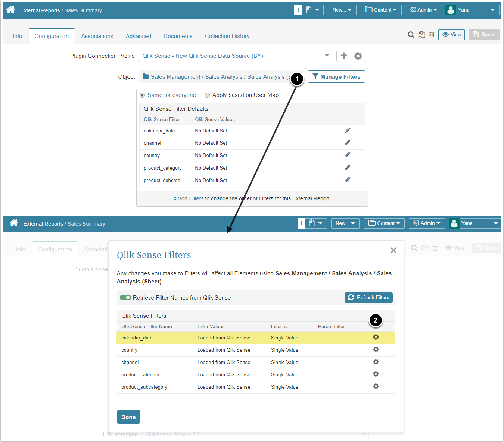This screenshot has height=442, width=504.
Task: Select the Apply based on User Map radio button
Action: [x=207, y=95]
